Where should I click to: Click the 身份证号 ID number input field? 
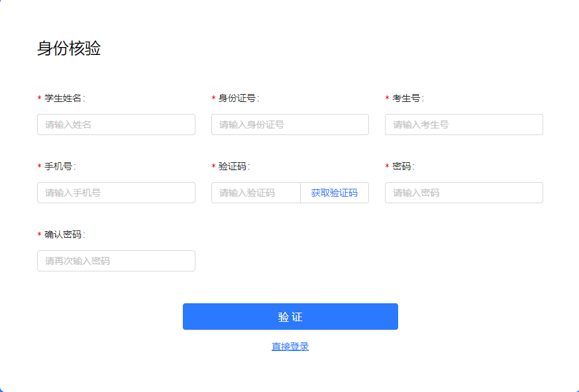[289, 124]
